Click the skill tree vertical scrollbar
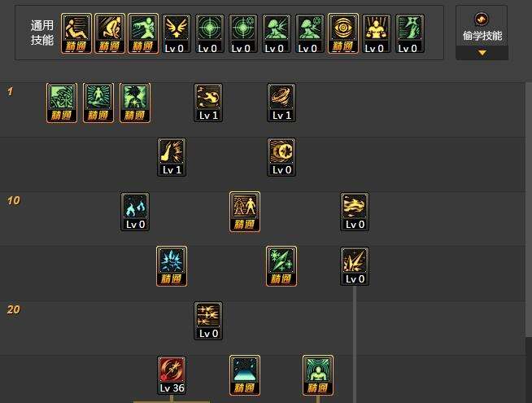Screen dimensions: 532x403 529,210
